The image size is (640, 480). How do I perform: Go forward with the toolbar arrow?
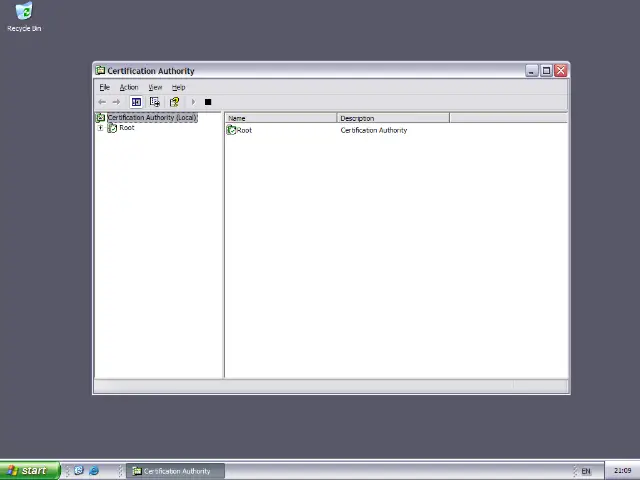116,102
